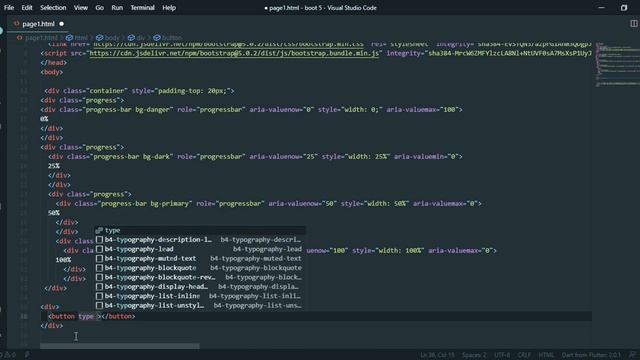This screenshot has width=640, height=360.
Task: Select b4-typography-description-l snippet suggestion
Action: click(200, 240)
